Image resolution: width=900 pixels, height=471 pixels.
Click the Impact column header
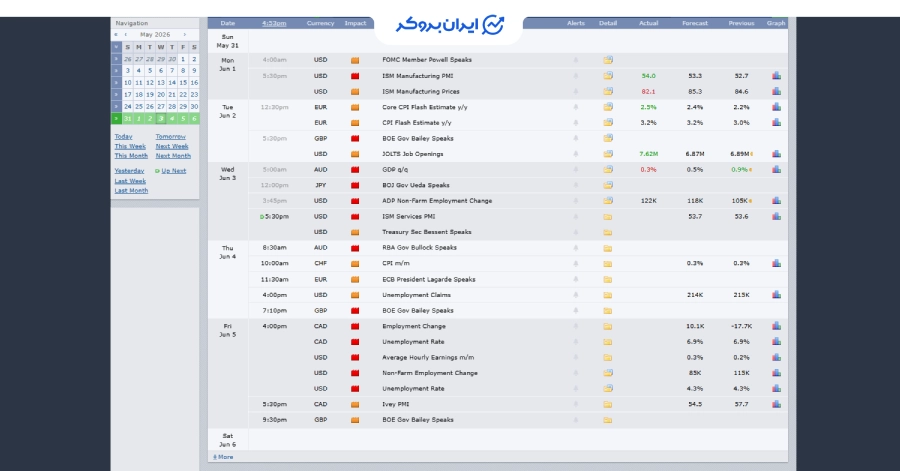click(x=355, y=24)
